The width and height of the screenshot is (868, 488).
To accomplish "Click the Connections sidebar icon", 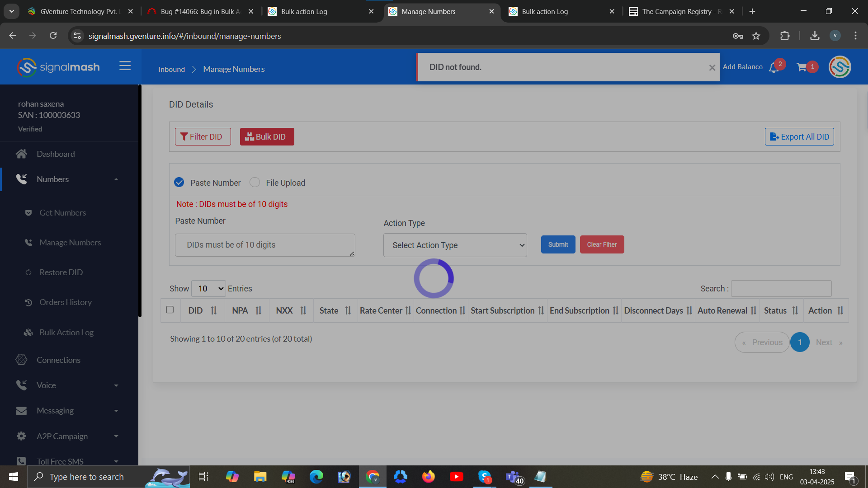I will click(21, 360).
